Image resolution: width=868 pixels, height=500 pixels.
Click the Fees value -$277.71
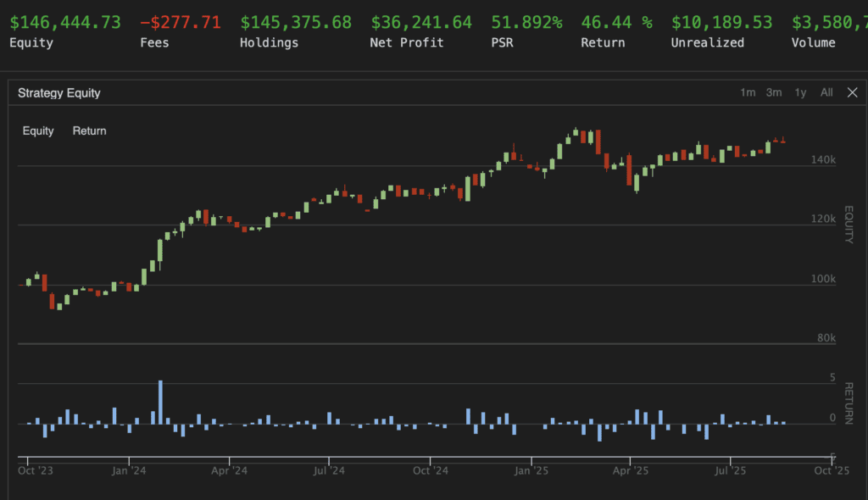[x=181, y=22]
